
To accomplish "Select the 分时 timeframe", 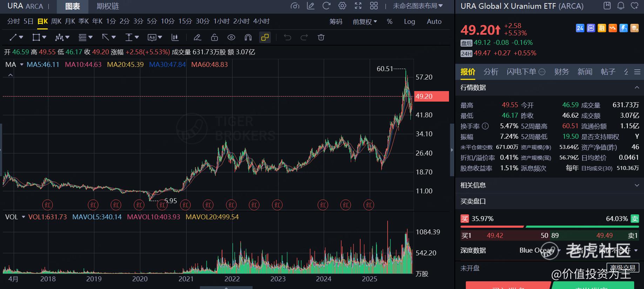I will (x=13, y=21).
